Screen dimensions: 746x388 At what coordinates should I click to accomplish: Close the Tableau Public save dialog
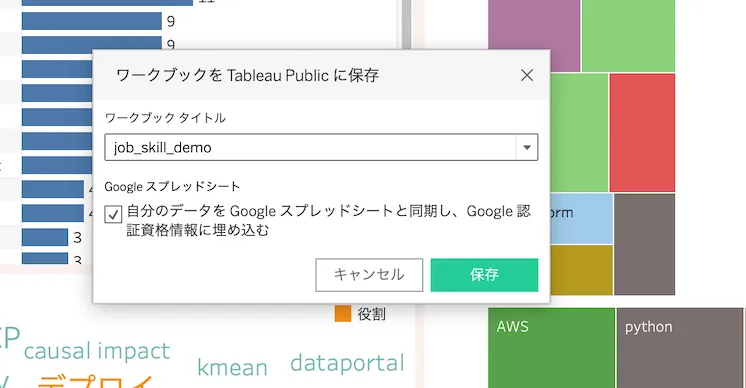click(x=527, y=75)
